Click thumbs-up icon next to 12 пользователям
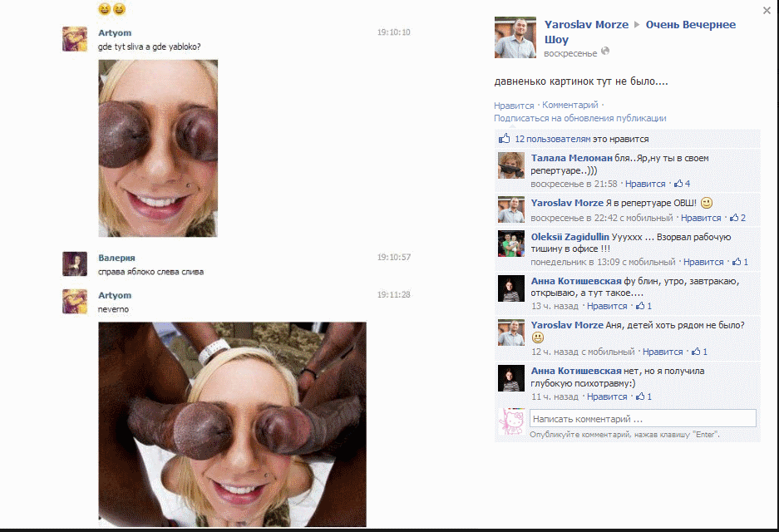Viewport: 779px width, 532px height. pyautogui.click(x=504, y=139)
